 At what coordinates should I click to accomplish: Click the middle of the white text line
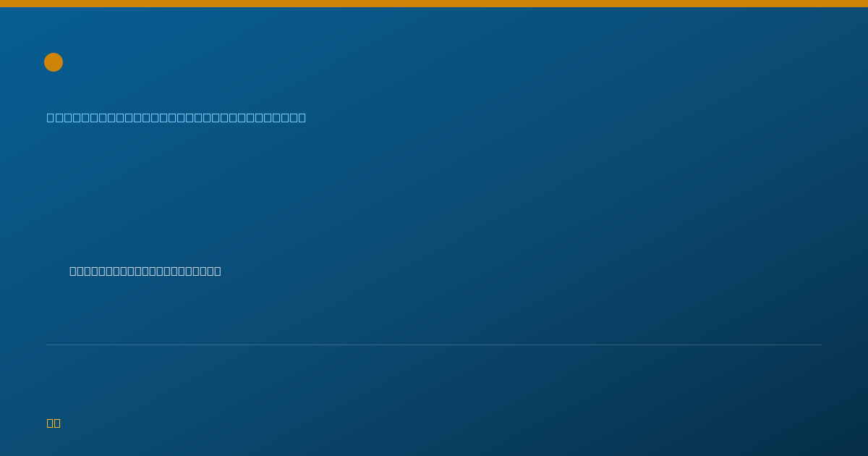(145, 271)
